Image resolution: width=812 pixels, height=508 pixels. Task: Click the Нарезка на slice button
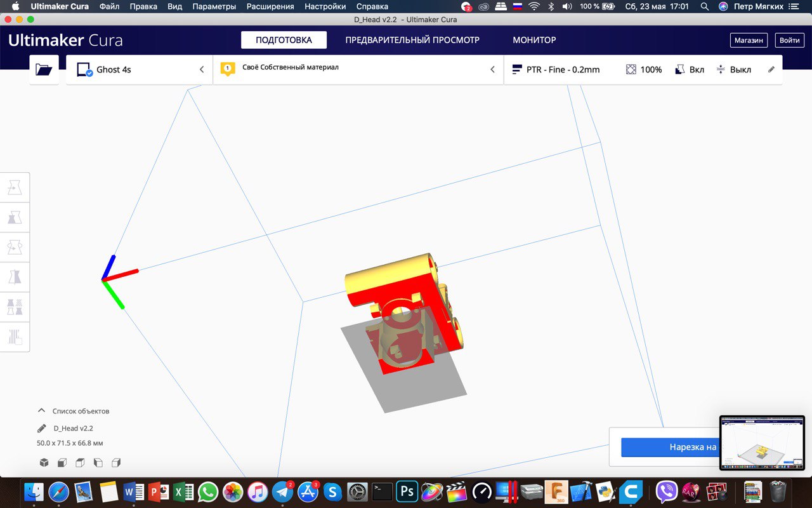click(671, 447)
